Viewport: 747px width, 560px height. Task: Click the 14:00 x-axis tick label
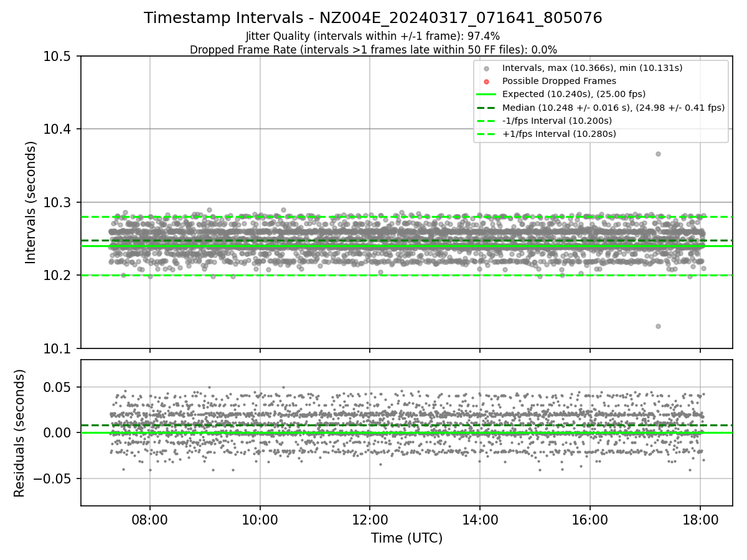tap(480, 519)
